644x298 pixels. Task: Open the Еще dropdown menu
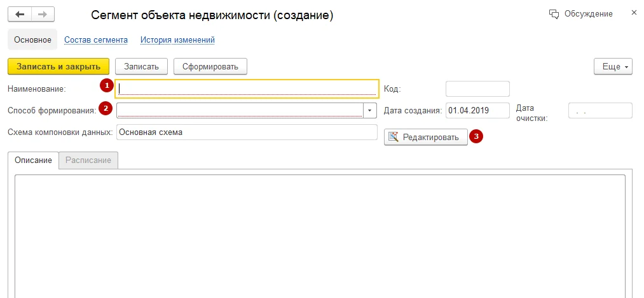[x=613, y=67]
